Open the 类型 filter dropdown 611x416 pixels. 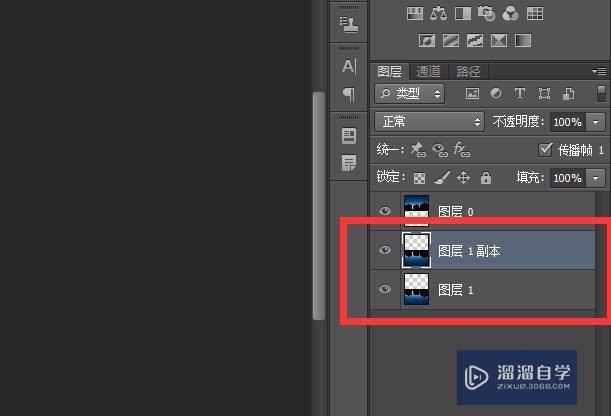pyautogui.click(x=410, y=94)
